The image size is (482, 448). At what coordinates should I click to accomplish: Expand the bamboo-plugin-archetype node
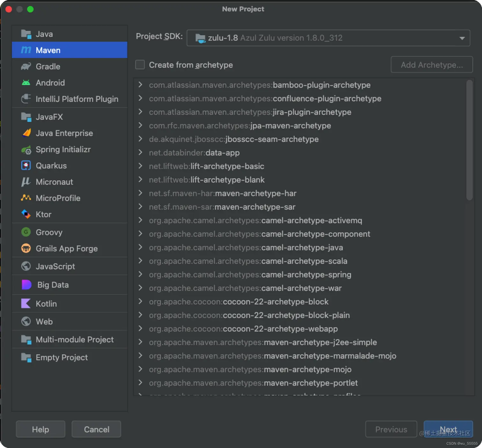[140, 85]
